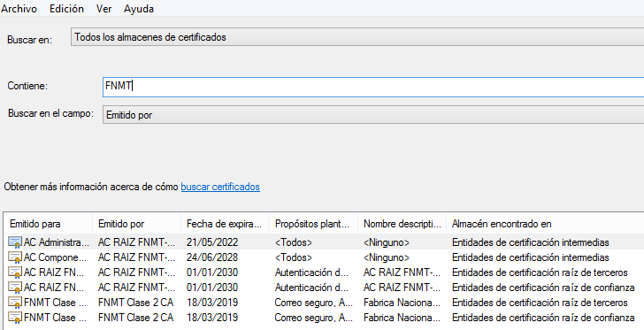Screen dimensions: 644x330
Task: Click certificate icon of raíz de terceros AC RAIZ
Action: (15, 272)
